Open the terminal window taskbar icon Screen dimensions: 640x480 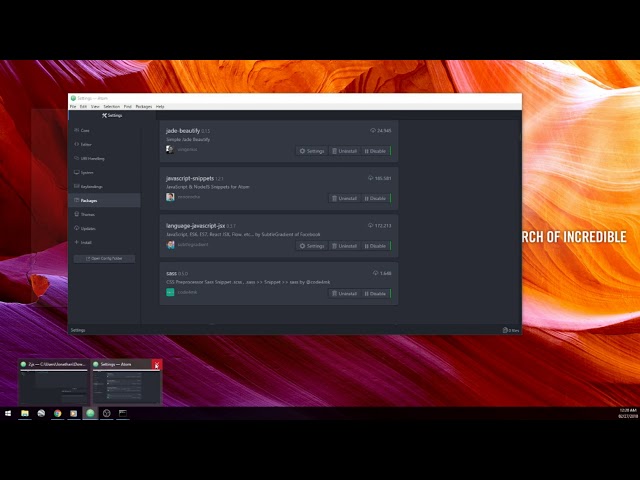tap(122, 413)
